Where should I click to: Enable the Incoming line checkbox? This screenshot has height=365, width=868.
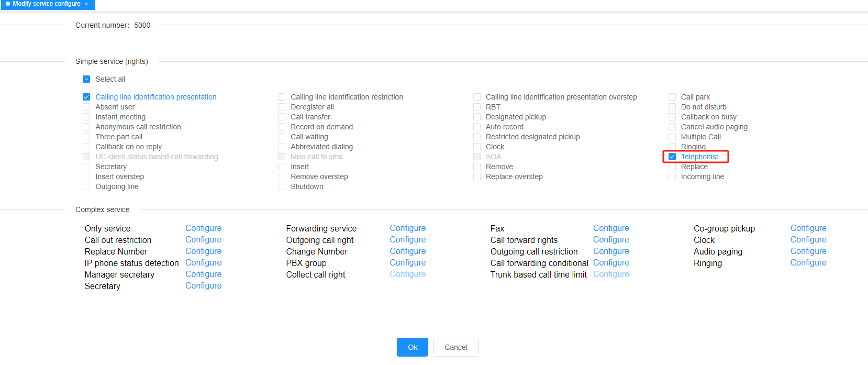pos(672,176)
